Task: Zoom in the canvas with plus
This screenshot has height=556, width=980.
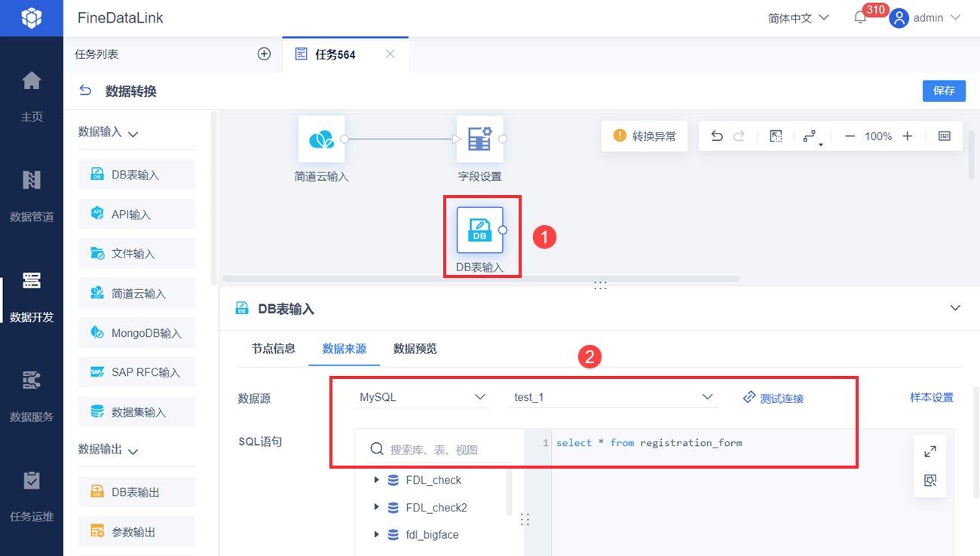Action: [x=908, y=136]
